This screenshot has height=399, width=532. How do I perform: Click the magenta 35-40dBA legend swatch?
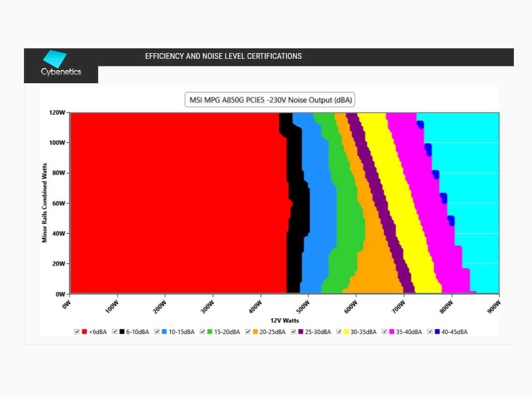[x=391, y=332]
